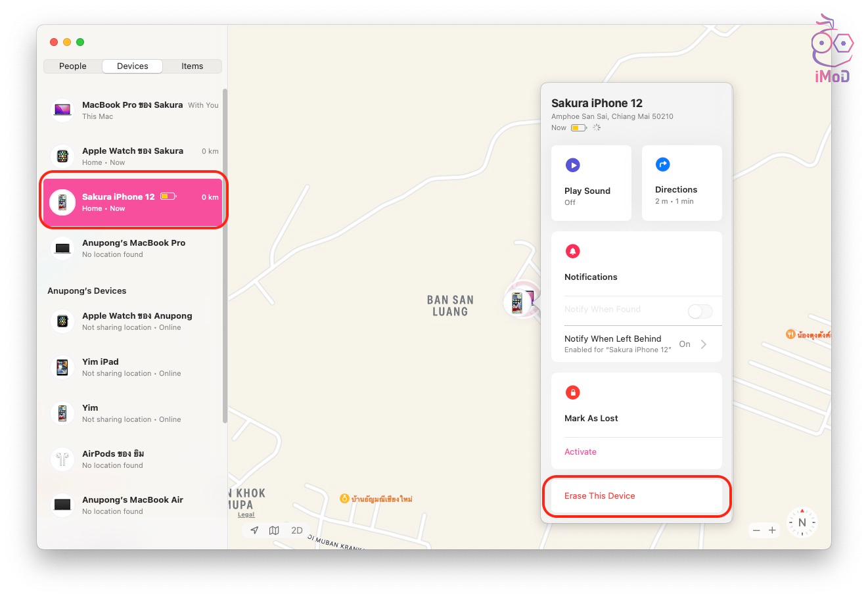Switch to the People tab
Viewport: 868px width, 598px height.
pyautogui.click(x=73, y=66)
